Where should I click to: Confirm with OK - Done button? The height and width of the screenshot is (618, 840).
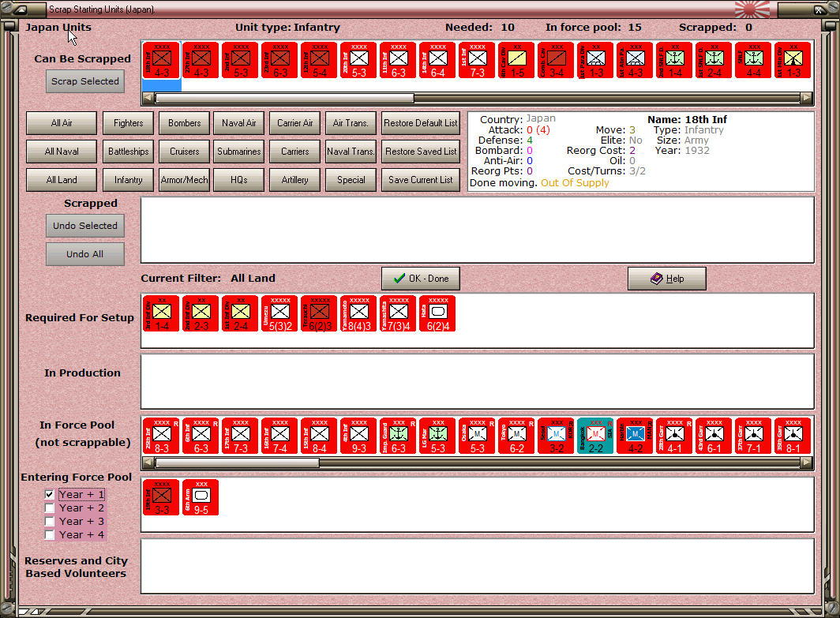(421, 279)
